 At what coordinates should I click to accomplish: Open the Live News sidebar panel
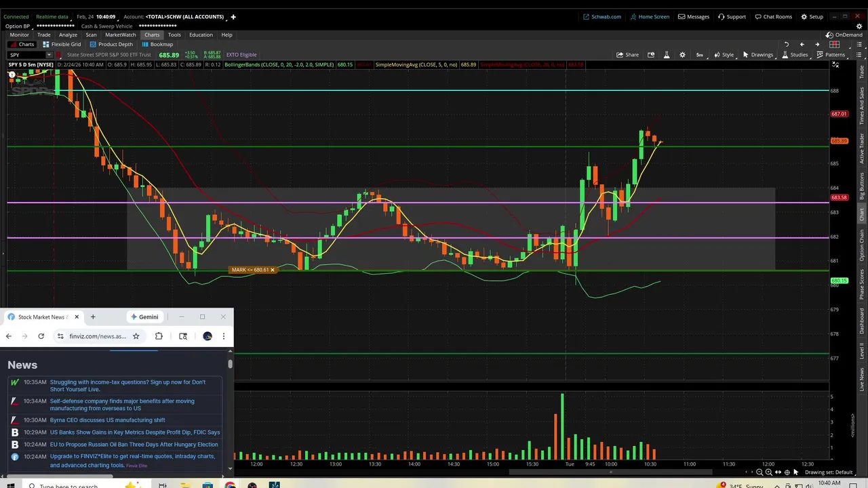click(x=862, y=378)
